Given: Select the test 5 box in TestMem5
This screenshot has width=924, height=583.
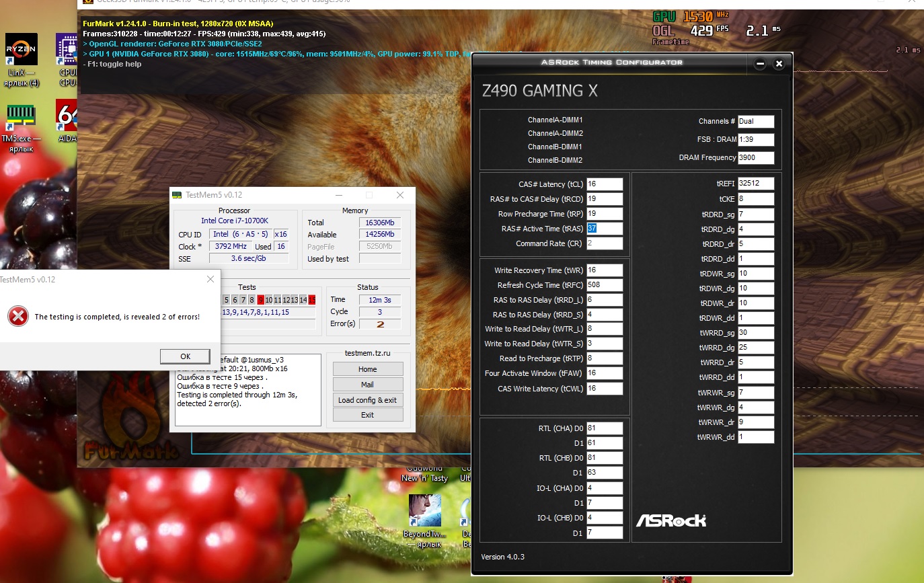Looking at the screenshot, I should 227,300.
